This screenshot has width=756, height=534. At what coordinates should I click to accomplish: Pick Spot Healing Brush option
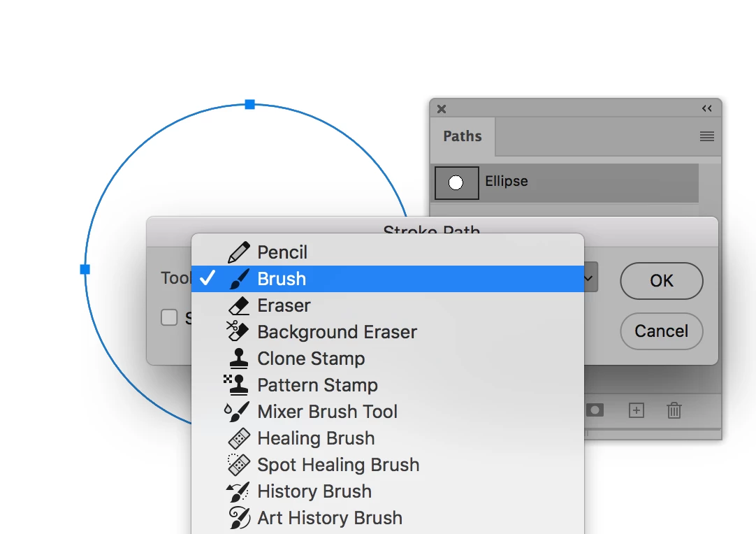(x=388, y=465)
